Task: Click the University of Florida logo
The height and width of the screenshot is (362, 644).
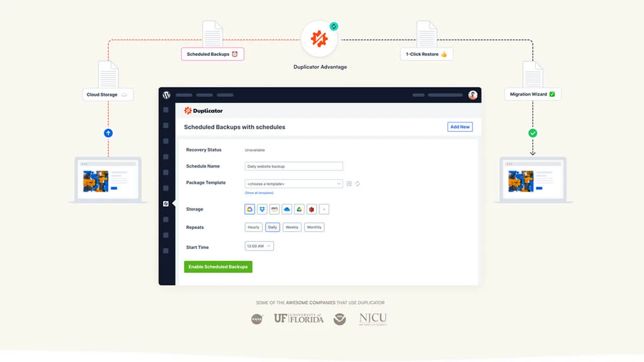Action: tap(299, 318)
